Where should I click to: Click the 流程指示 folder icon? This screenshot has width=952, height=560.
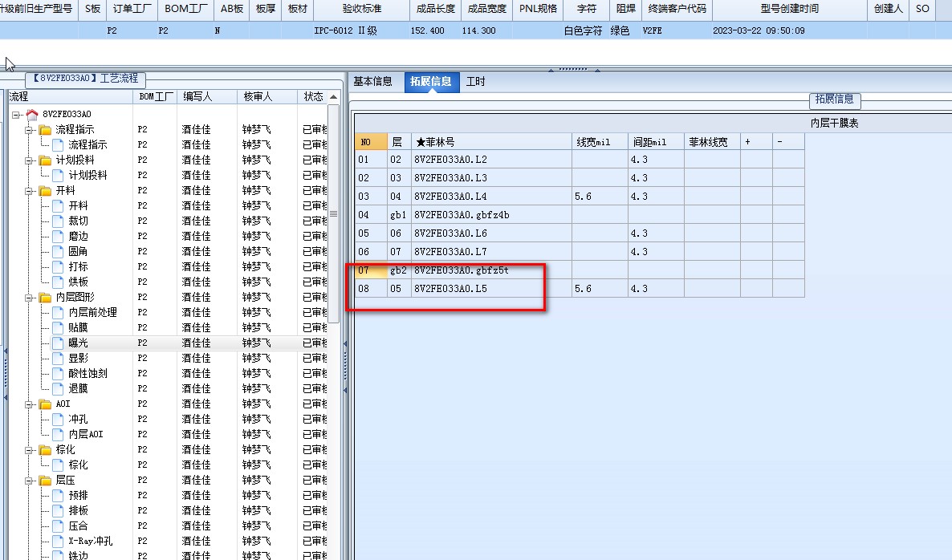point(45,129)
